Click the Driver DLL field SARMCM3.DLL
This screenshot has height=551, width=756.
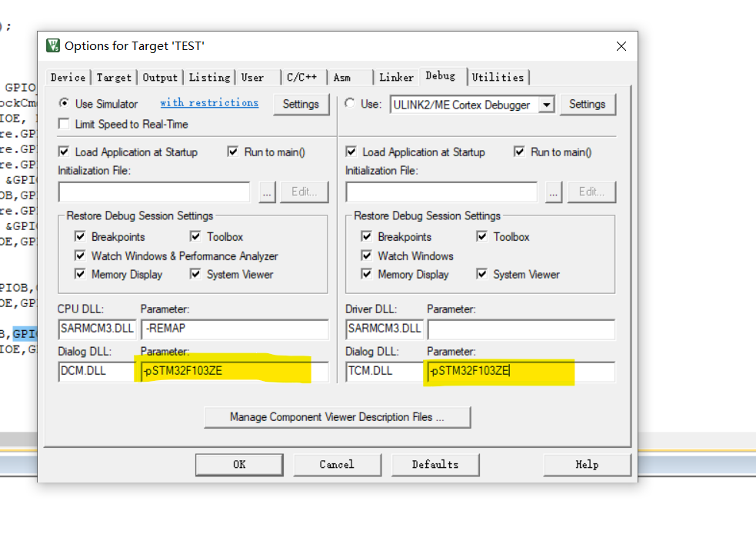(385, 329)
